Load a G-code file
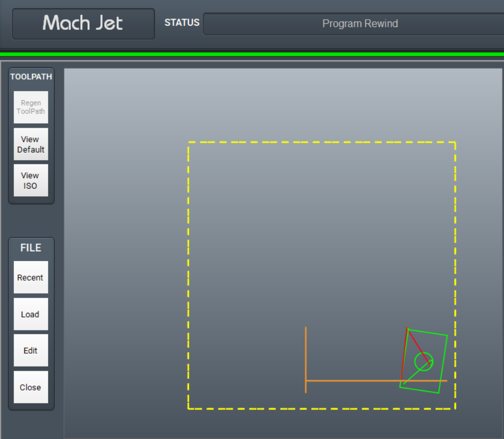Screen dimensions: 504x439 click(x=31, y=314)
